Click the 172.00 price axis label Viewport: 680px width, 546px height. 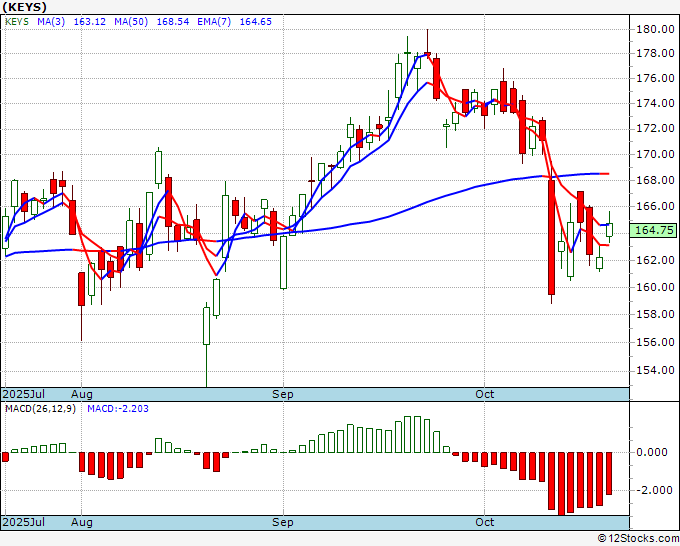coord(655,128)
